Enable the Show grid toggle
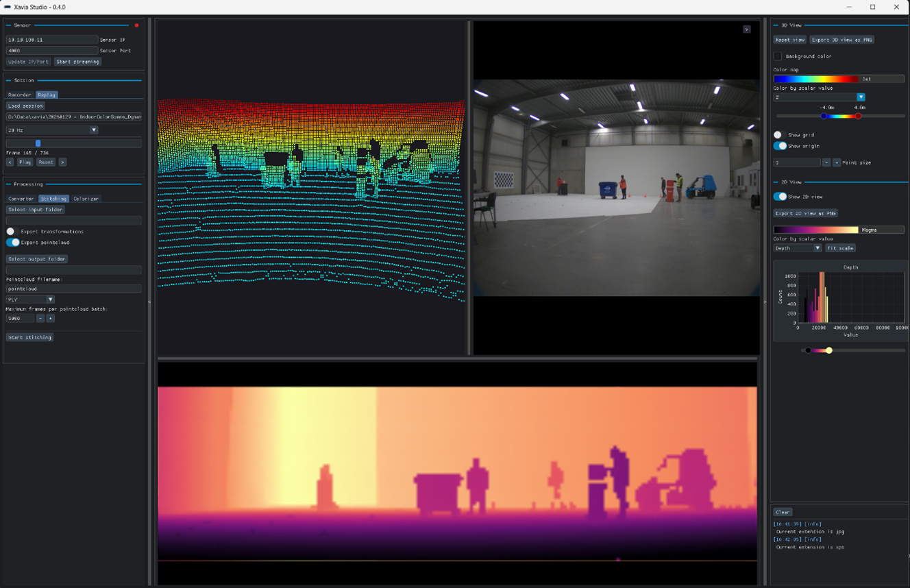This screenshot has width=910, height=588. [x=776, y=135]
